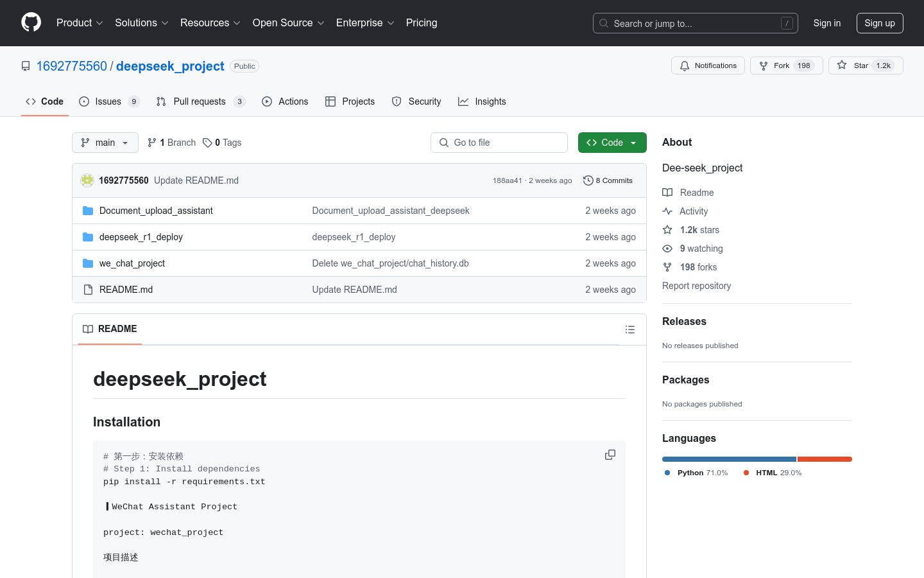Screen dimensions: 924x578
Task: Click the Go to file field
Action: point(499,143)
